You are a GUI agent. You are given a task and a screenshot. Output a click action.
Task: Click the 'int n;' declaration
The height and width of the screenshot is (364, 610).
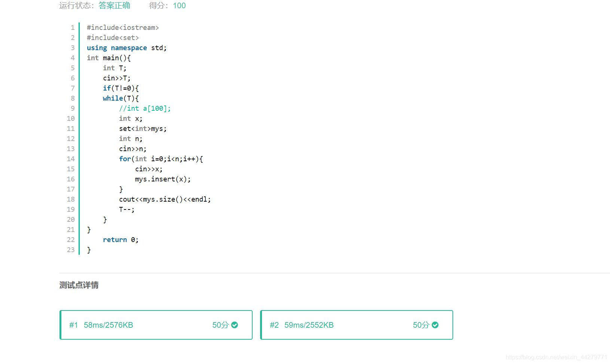point(131,139)
